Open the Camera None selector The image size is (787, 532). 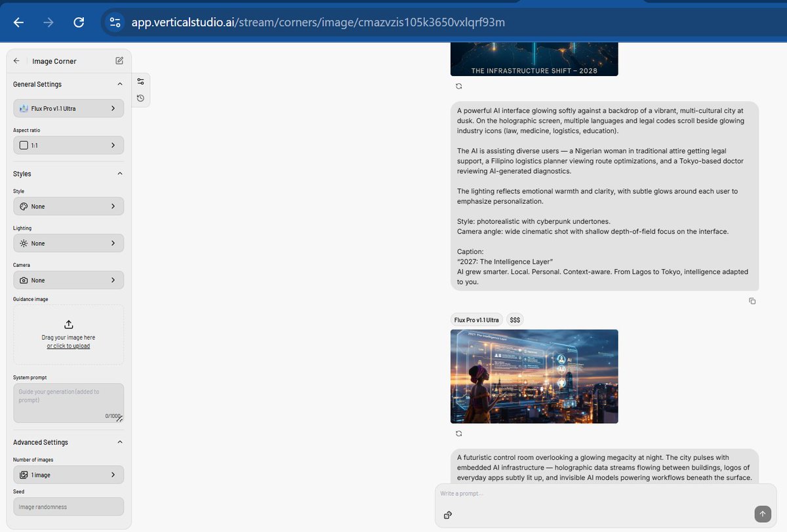point(68,280)
